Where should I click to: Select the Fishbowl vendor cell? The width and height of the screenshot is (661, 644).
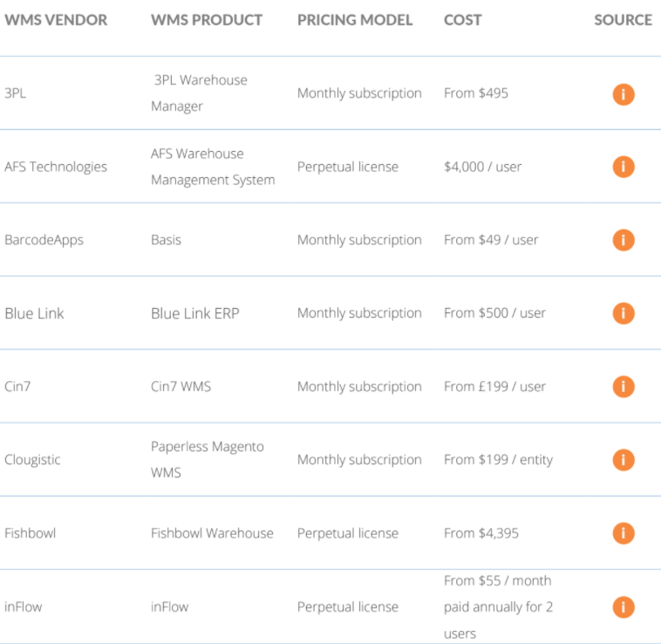coord(30,533)
